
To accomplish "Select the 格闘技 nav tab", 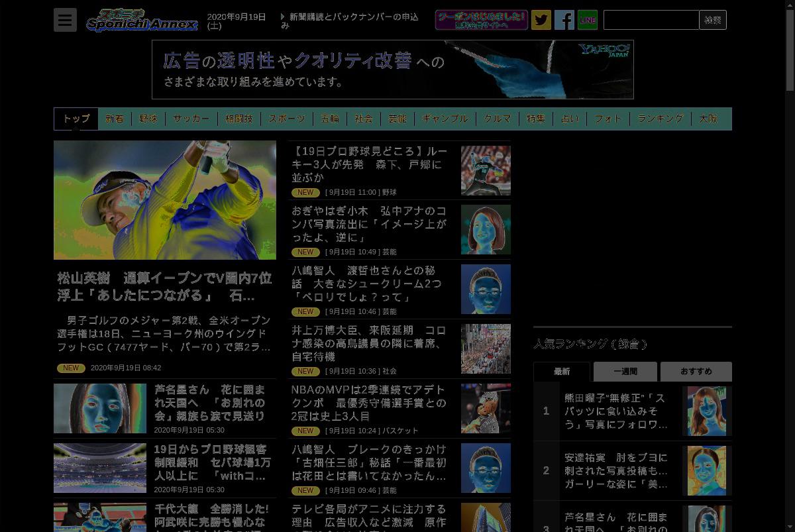I will click(239, 119).
